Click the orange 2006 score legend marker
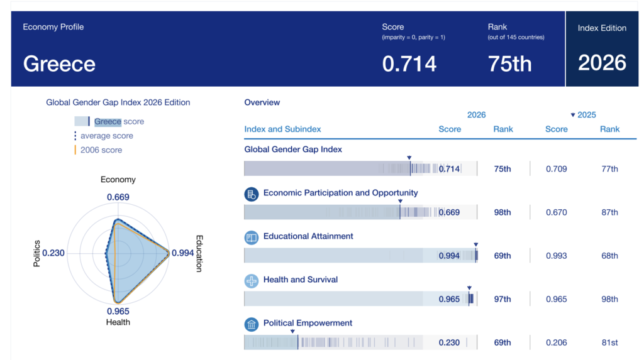644x360 pixels. pos(75,150)
